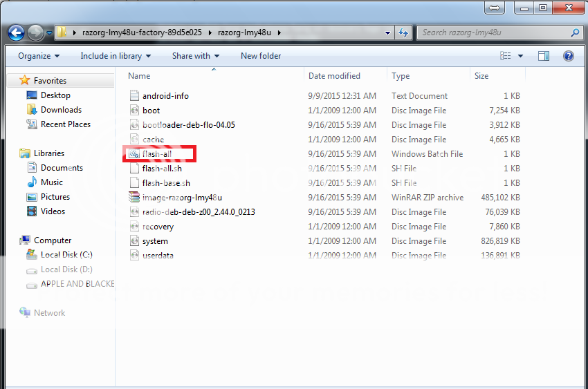Select the android-info text document icon
The width and height of the screenshot is (588, 389).
[134, 96]
